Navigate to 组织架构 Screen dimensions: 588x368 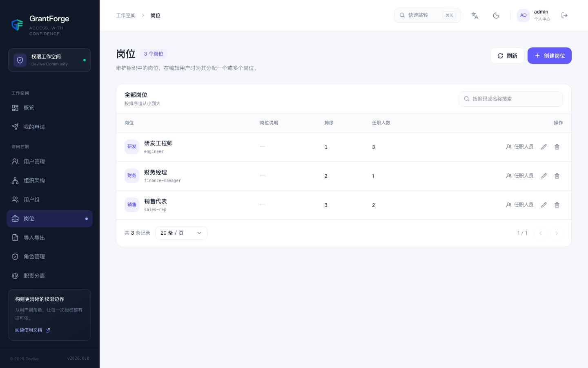pyautogui.click(x=49, y=180)
